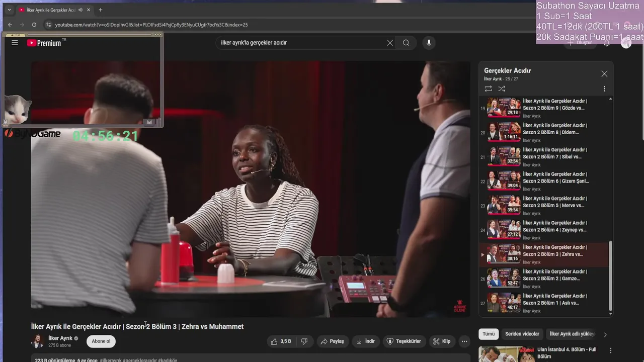The height and width of the screenshot is (362, 644).
Task: Open the notifications bell
Action: click(x=607, y=43)
